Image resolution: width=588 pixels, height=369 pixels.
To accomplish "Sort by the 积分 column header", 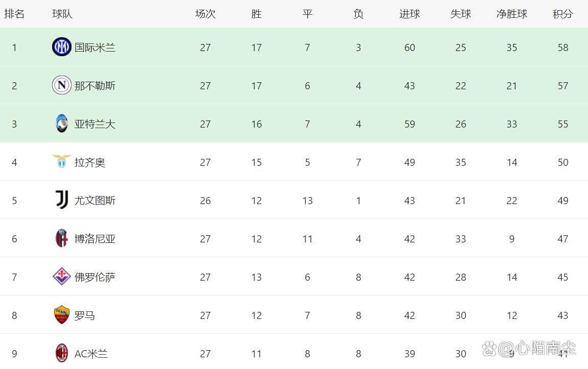I will click(x=563, y=14).
